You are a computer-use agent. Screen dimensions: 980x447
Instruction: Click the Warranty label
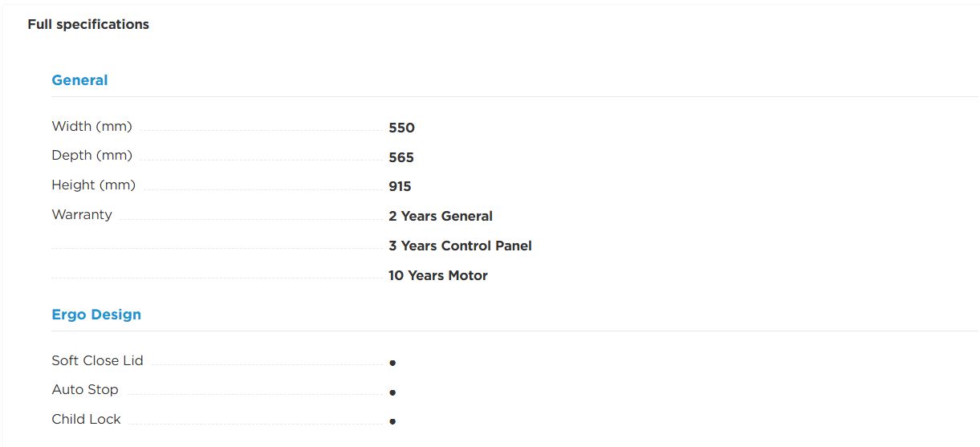pyautogui.click(x=82, y=214)
